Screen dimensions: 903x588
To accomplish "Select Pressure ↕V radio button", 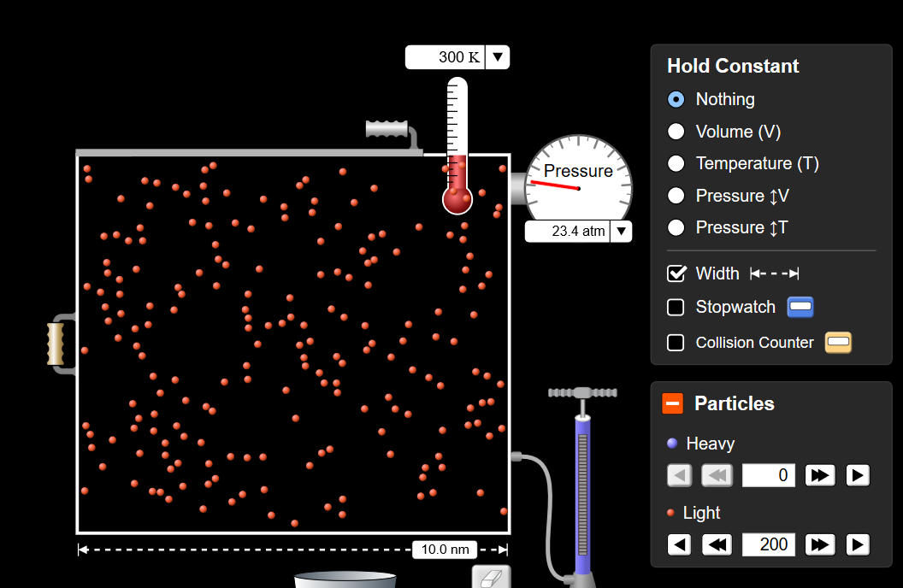I will pyautogui.click(x=676, y=196).
